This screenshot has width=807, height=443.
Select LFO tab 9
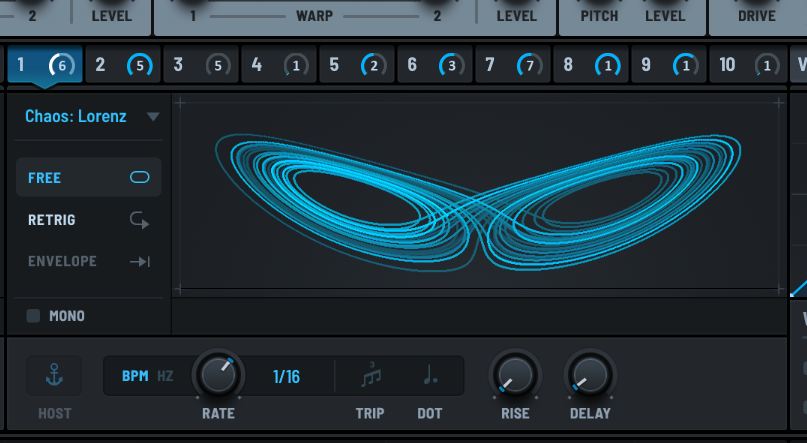tap(669, 65)
